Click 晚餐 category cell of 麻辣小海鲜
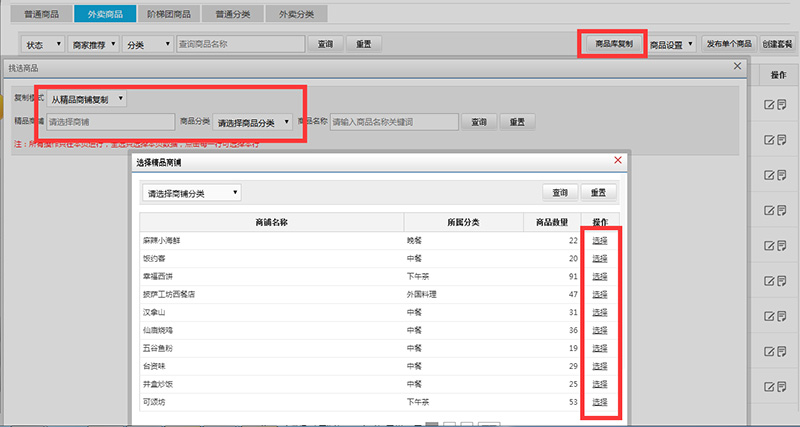Screen dimensions: 800x427 (x=414, y=241)
